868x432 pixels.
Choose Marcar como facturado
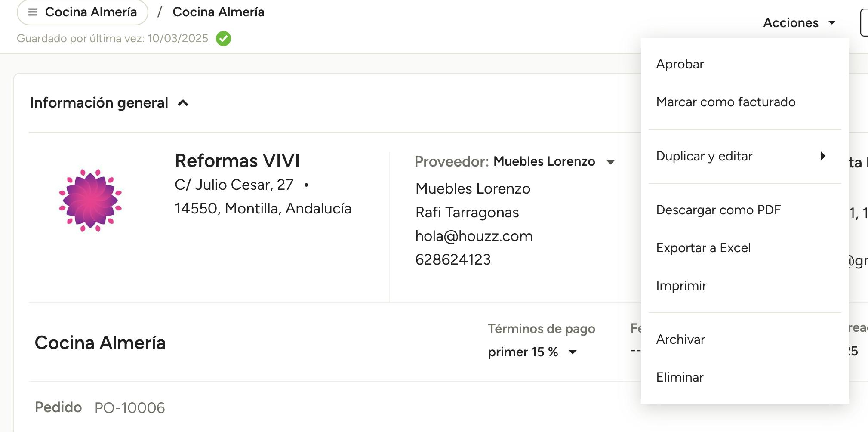[x=726, y=102]
